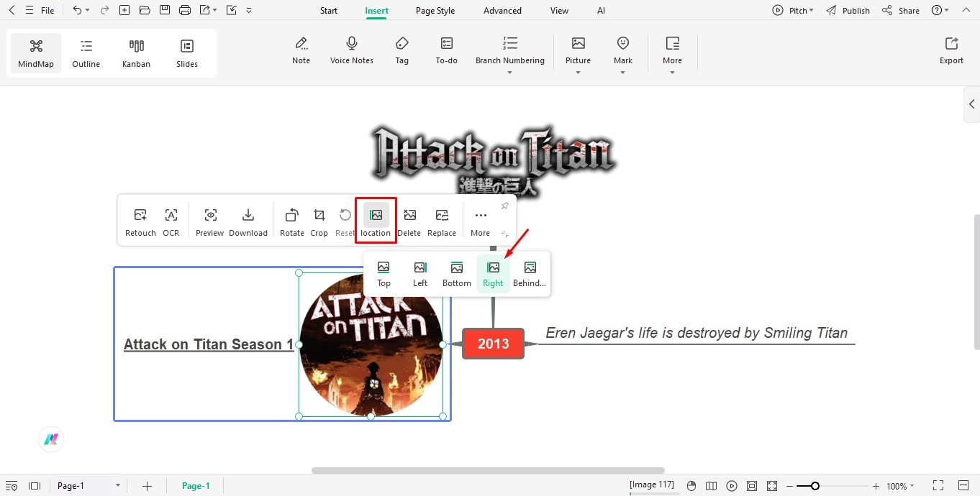Set image location to Right
The height and width of the screenshot is (496, 980).
[494, 274]
